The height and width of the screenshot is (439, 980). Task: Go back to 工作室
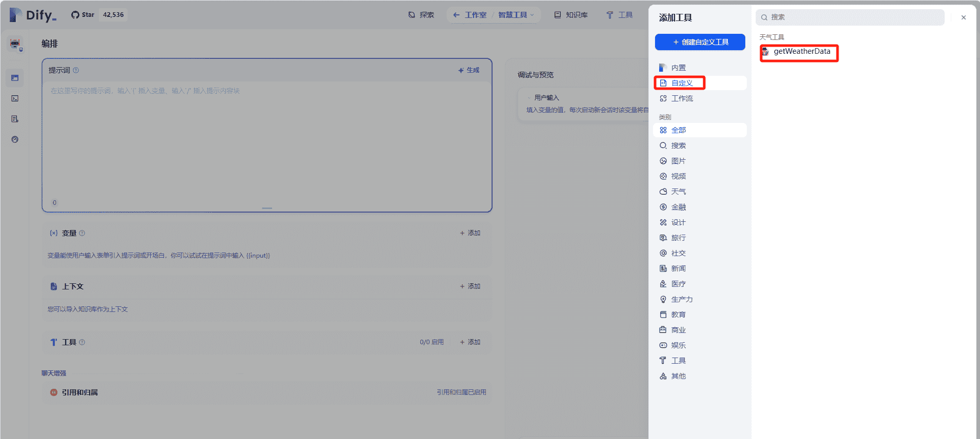(x=471, y=15)
